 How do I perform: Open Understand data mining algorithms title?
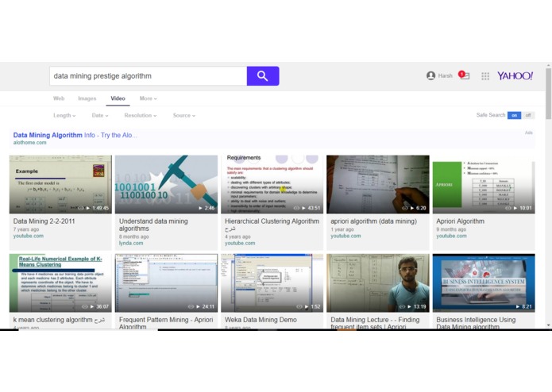point(153,225)
